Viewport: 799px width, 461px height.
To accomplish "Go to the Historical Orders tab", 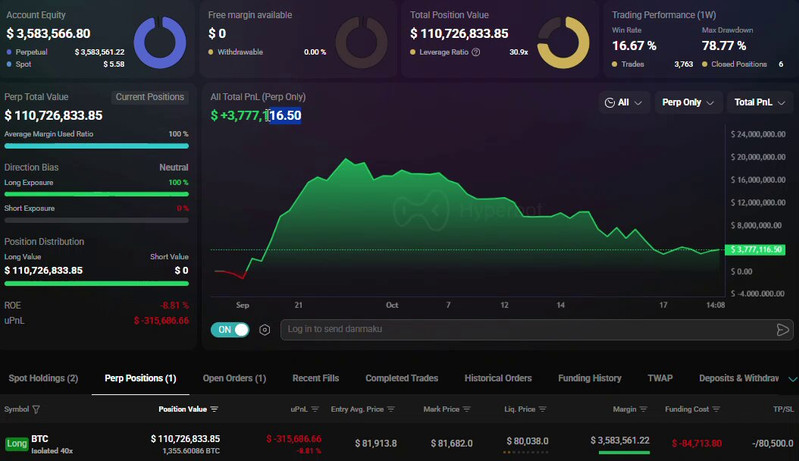I will 498,378.
